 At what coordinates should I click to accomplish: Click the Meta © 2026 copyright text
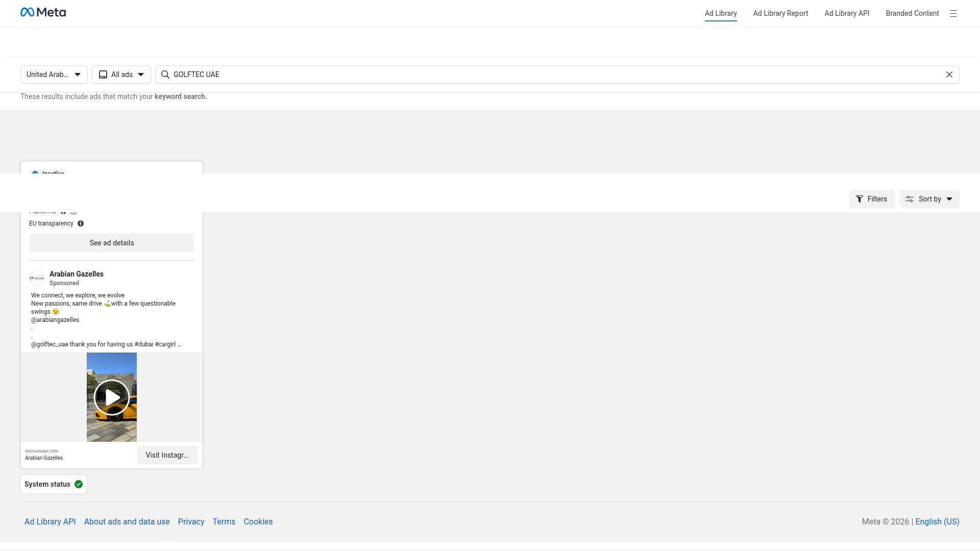(886, 521)
